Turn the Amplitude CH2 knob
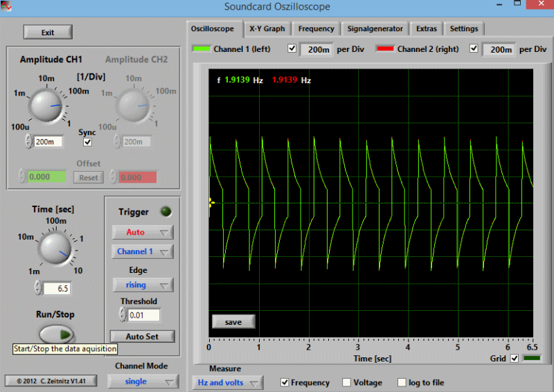 133,105
